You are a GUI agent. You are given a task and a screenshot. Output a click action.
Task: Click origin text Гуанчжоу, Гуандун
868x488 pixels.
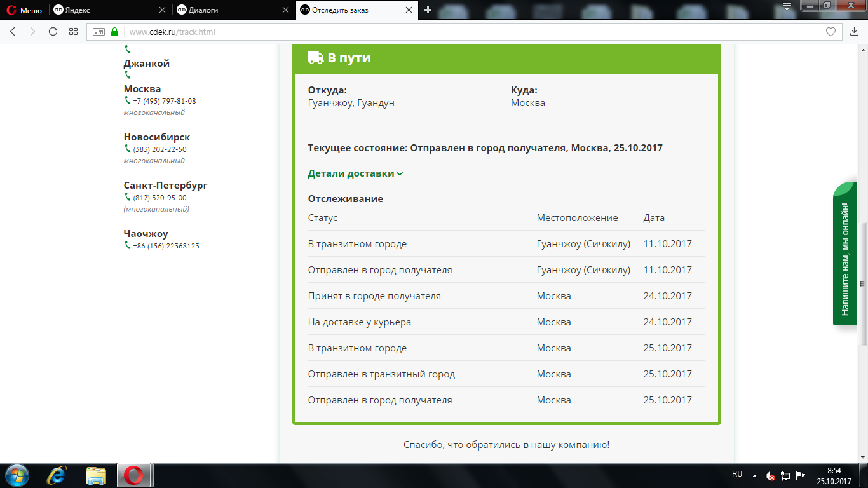(351, 103)
